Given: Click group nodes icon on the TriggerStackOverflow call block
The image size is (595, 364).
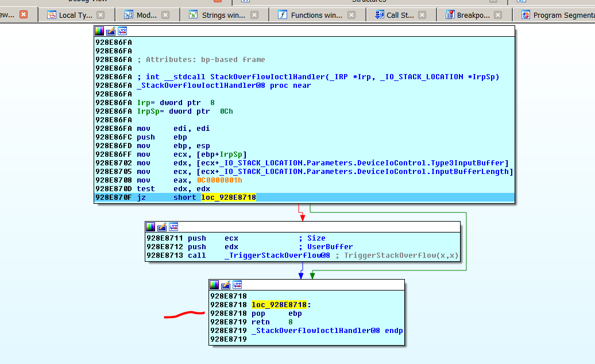Looking at the screenshot, I should tap(173, 227).
